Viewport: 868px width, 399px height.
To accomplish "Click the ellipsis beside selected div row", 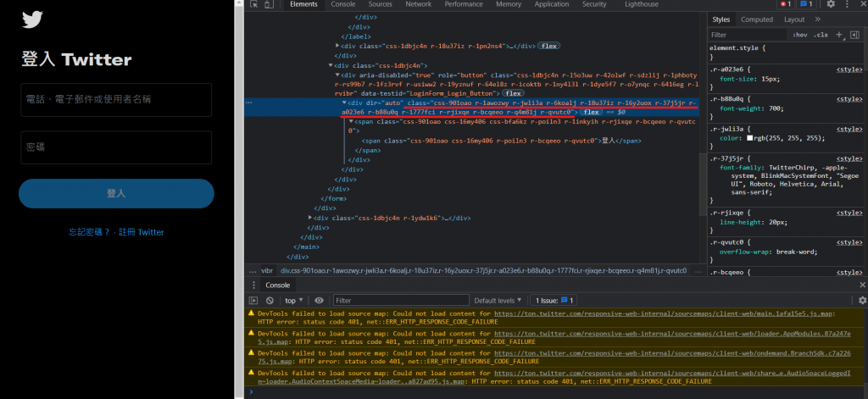I will click(249, 103).
